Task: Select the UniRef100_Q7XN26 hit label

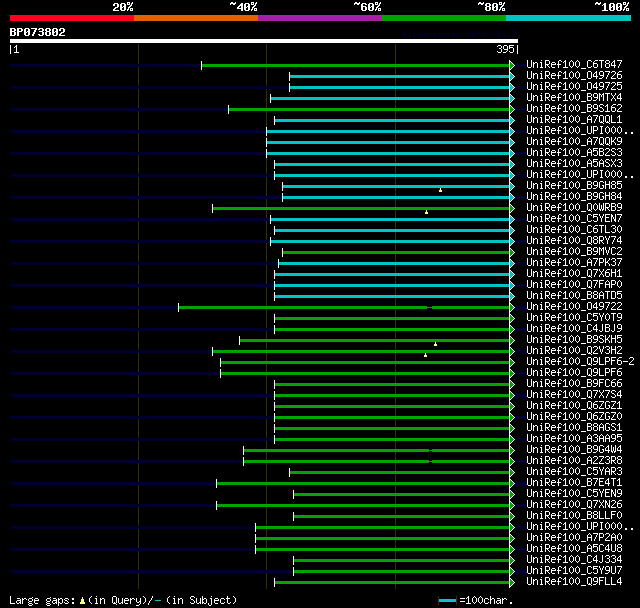Action: point(574,505)
